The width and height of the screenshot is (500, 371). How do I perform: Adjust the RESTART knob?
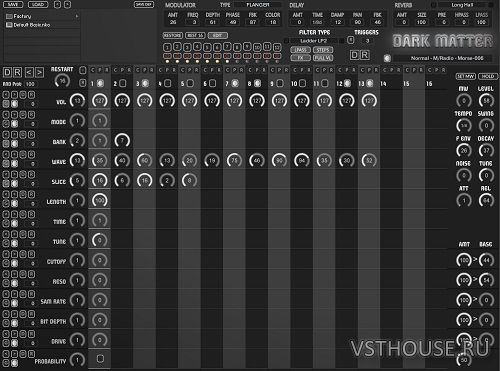click(x=62, y=81)
